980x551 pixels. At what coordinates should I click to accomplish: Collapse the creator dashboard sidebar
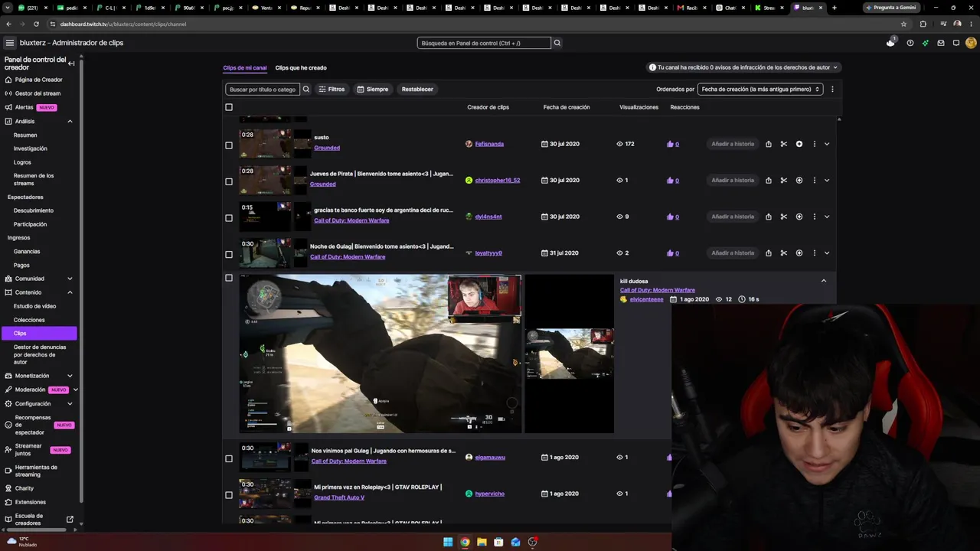(71, 64)
